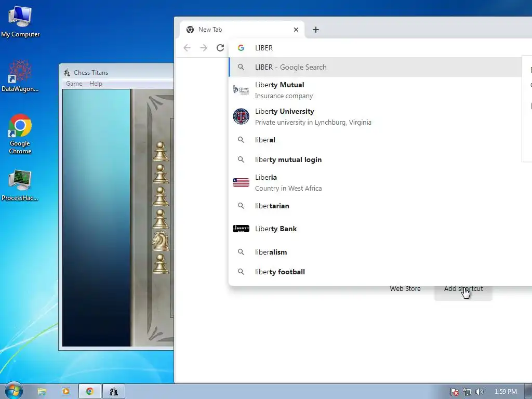Click the bottom golden pawn in Chess Titans

pos(161,263)
